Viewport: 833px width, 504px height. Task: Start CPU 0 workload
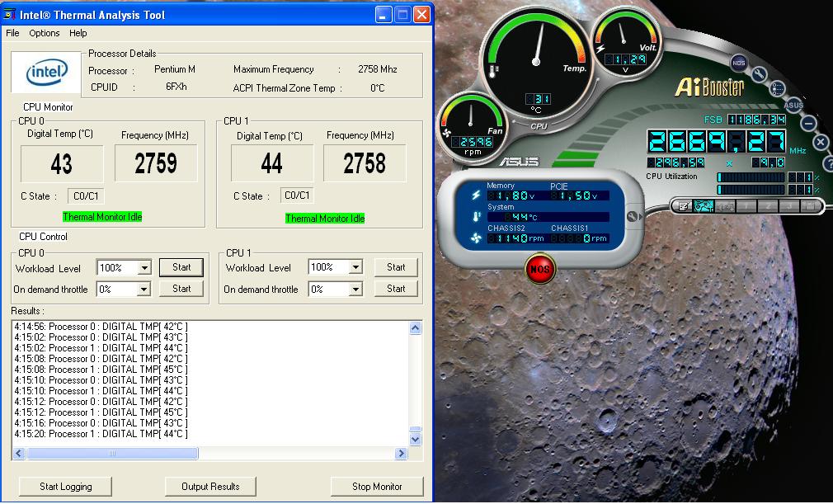181,267
